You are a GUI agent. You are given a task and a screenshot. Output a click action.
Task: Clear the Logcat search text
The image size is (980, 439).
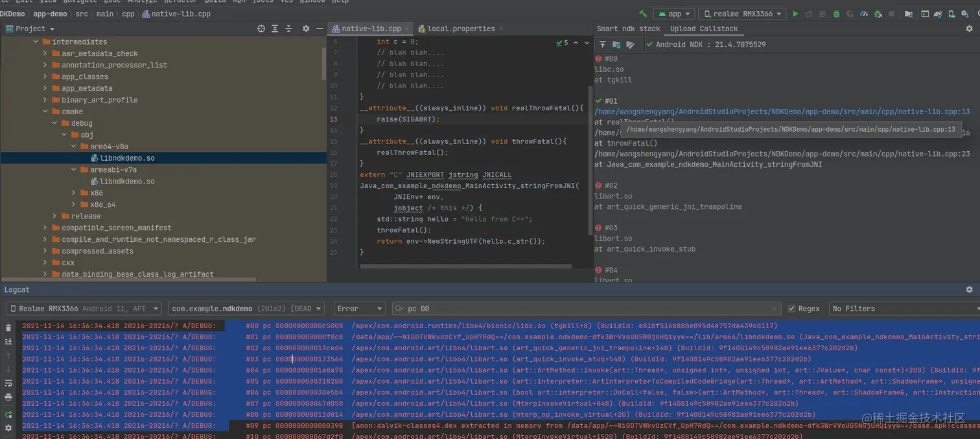[x=774, y=309]
